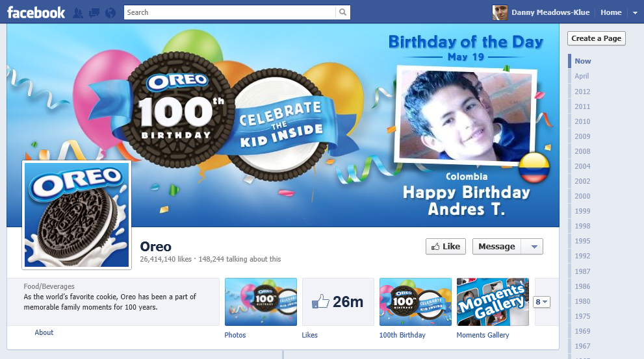644x359 pixels.
Task: Open Danny Meadows-Klue profile picture
Action: [x=500, y=12]
